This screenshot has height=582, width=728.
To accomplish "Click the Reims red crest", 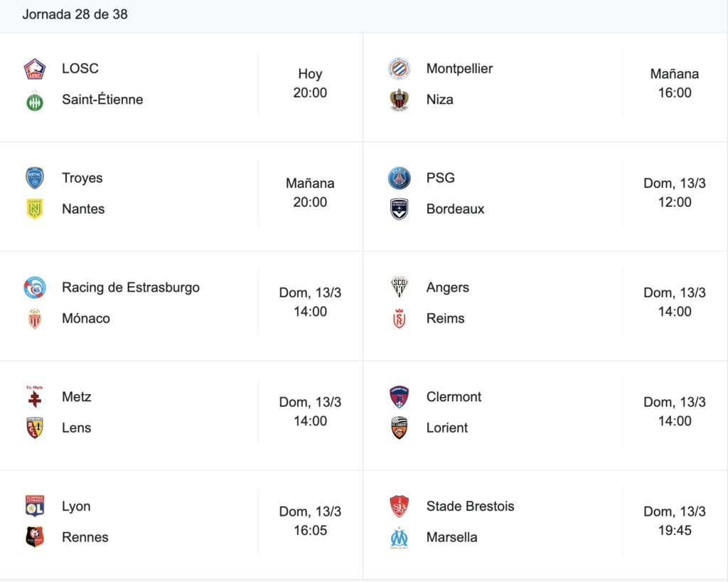I will pyautogui.click(x=400, y=319).
